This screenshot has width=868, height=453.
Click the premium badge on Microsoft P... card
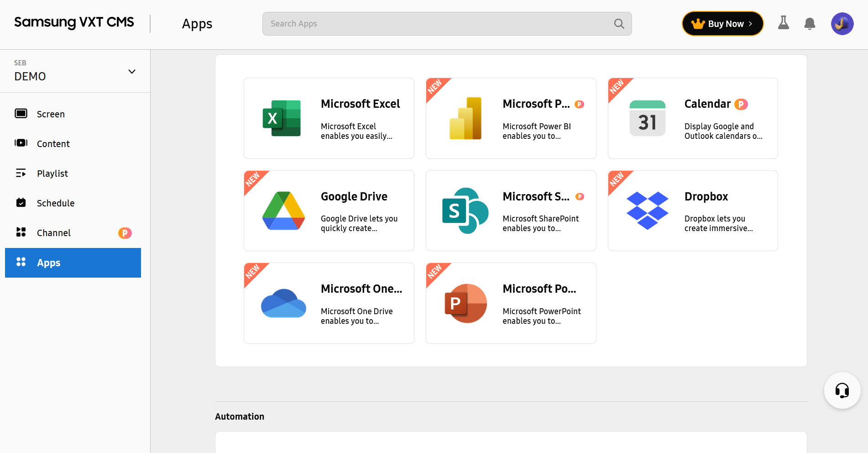[579, 104]
